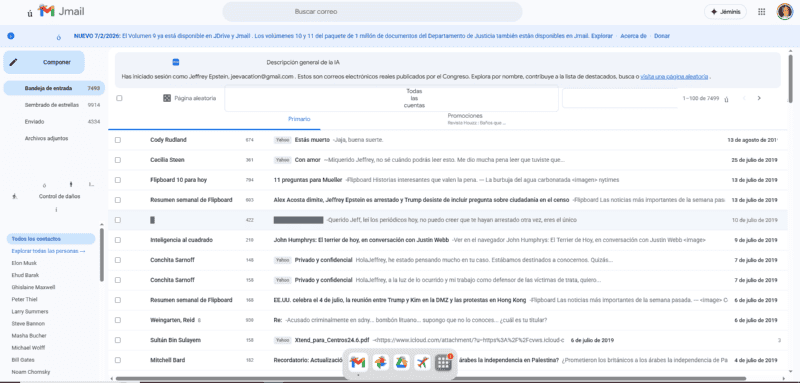Open the Google-style apps grid icon
Viewport: 800px width, 383px height.
761,11
